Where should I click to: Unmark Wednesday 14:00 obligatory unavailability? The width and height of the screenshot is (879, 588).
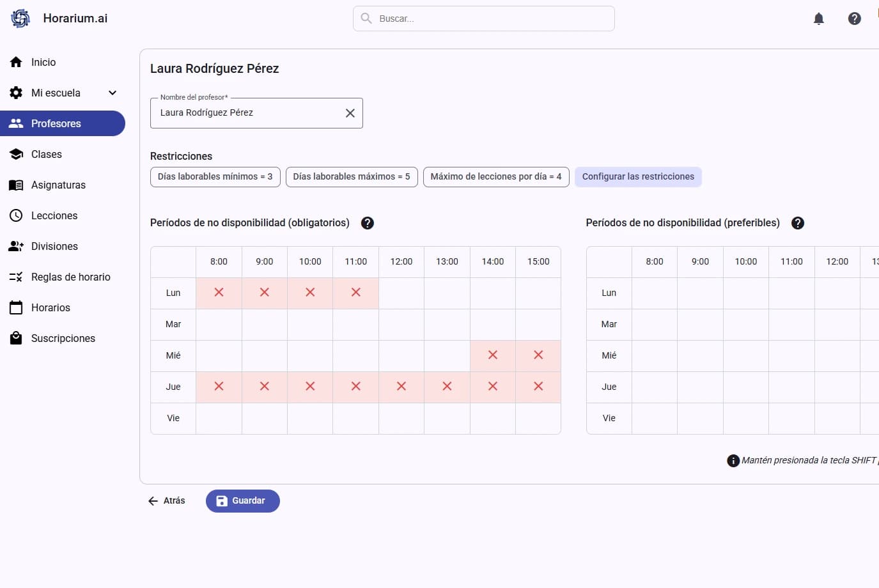[492, 355]
